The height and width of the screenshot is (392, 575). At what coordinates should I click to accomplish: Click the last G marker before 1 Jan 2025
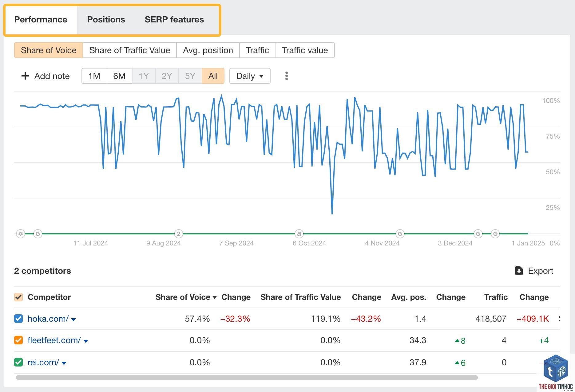tap(495, 234)
